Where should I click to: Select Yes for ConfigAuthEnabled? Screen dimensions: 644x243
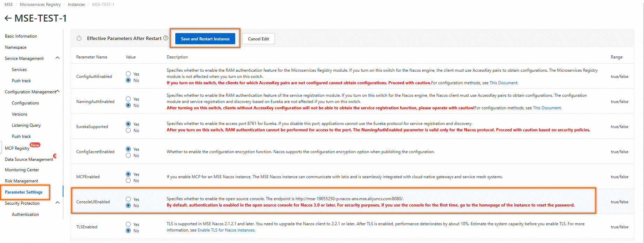128,74
